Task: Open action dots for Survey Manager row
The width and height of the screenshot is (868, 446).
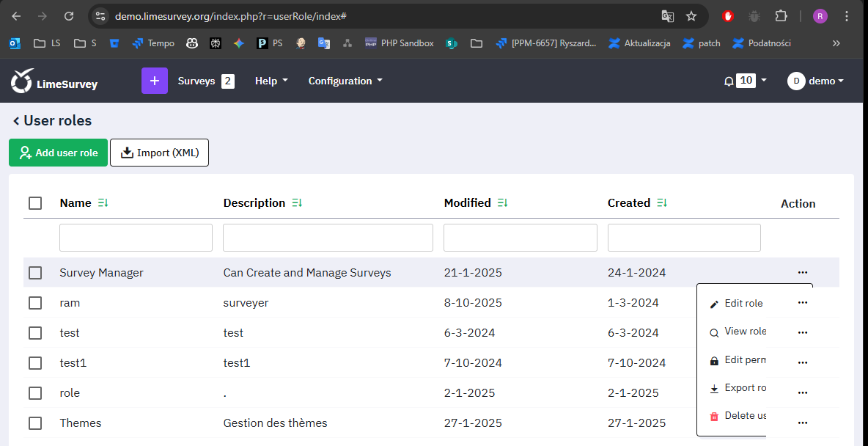Action: tap(802, 273)
